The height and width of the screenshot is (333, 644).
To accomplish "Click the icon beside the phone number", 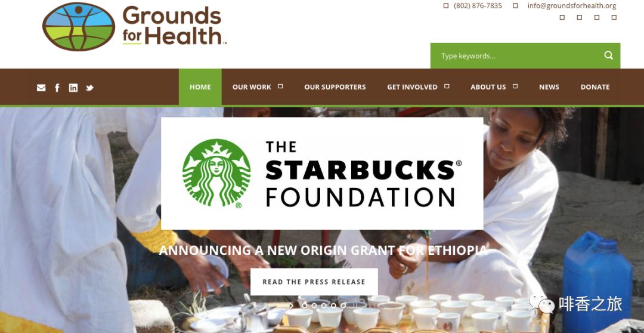I will (x=446, y=6).
